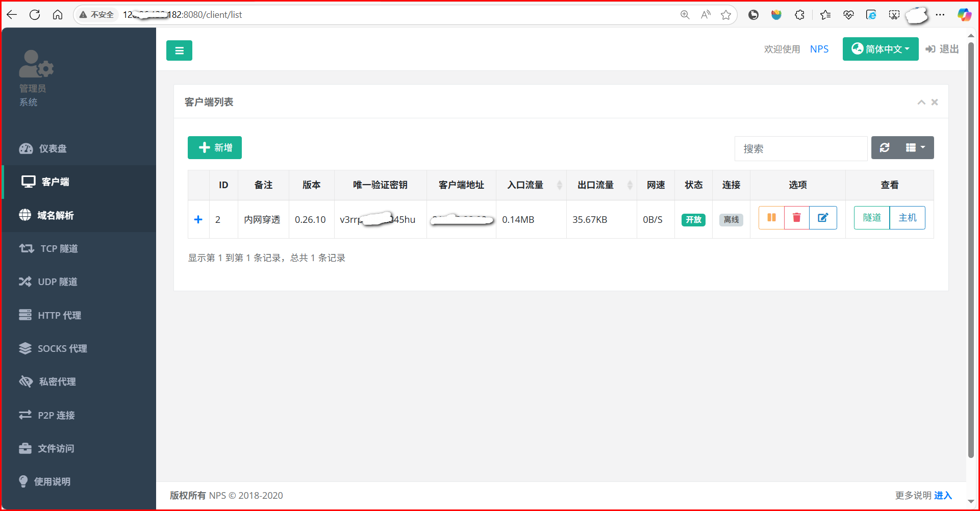
Task: Click the NPS link in header
Action: tap(819, 49)
